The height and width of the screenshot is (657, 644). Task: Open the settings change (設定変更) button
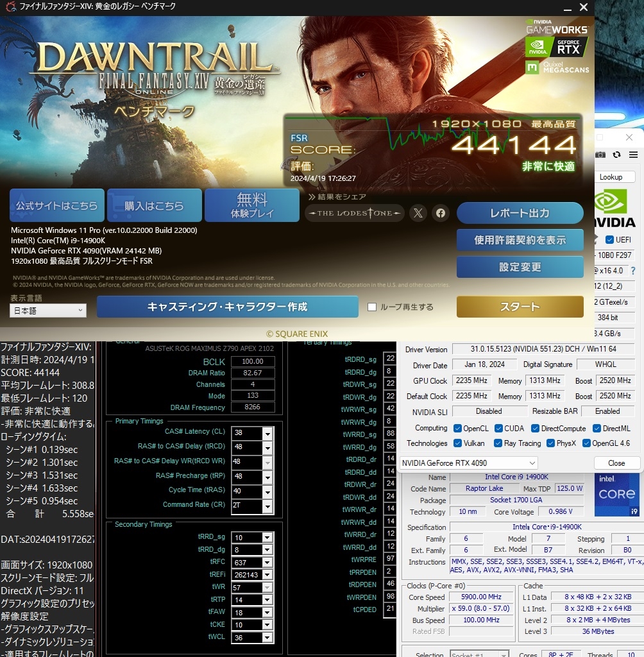click(x=520, y=267)
